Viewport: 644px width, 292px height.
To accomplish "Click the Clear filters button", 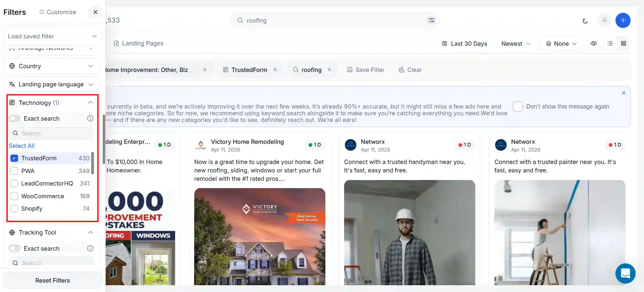I will pos(410,70).
